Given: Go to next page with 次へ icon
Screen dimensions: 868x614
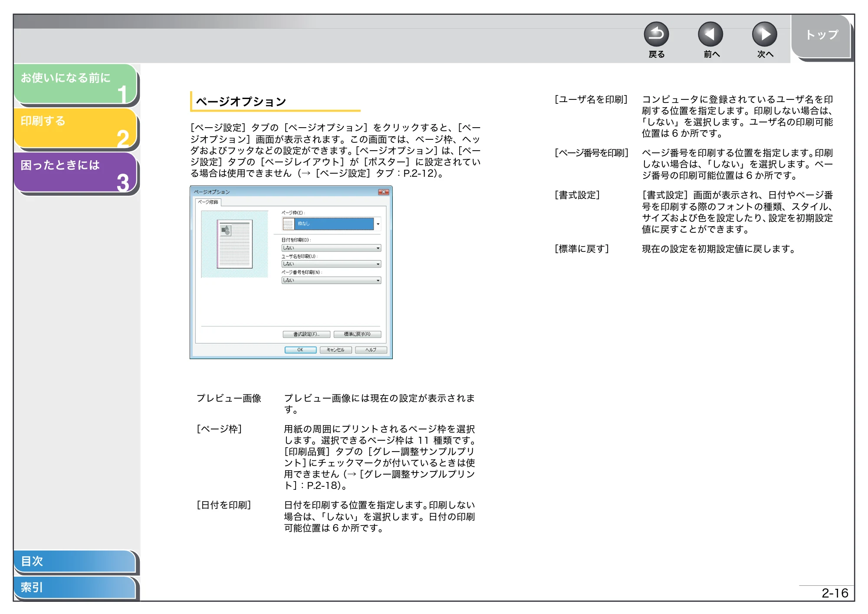Looking at the screenshot, I should (x=765, y=34).
